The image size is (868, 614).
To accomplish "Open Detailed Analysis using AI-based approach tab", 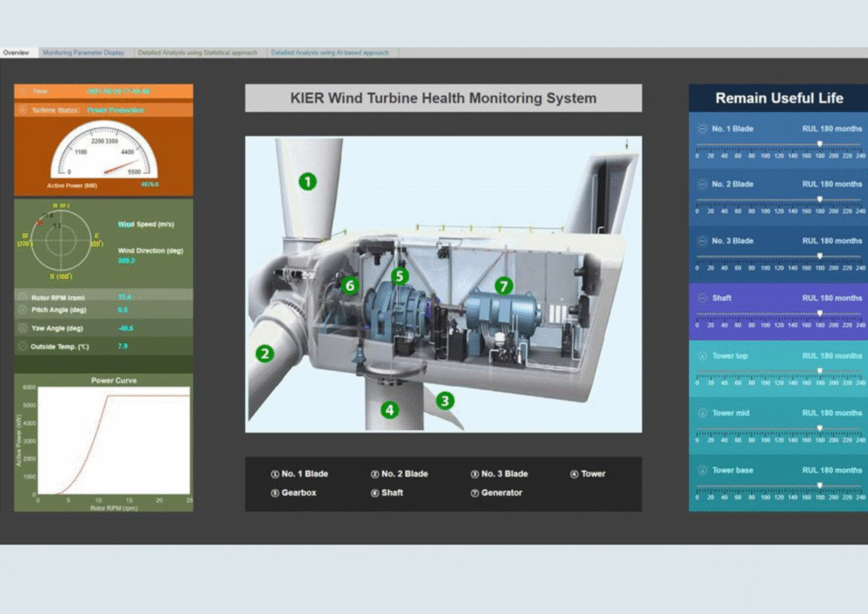I will (x=330, y=53).
